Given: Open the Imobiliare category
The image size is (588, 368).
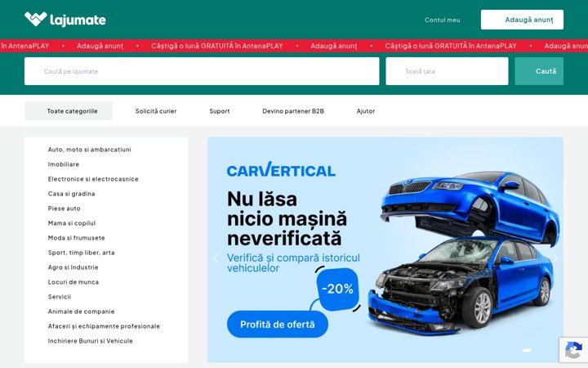Looking at the screenshot, I should pyautogui.click(x=64, y=164).
